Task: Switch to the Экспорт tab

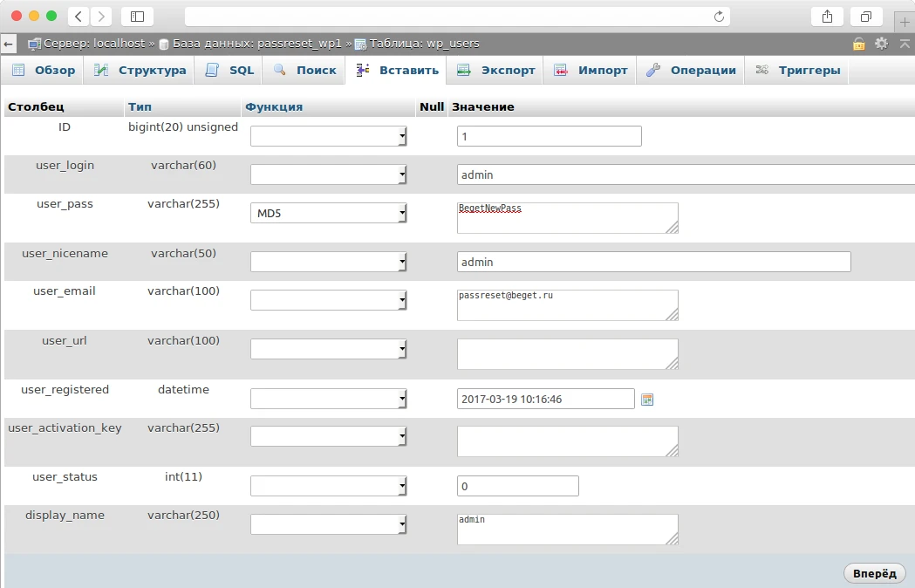Action: (x=495, y=71)
